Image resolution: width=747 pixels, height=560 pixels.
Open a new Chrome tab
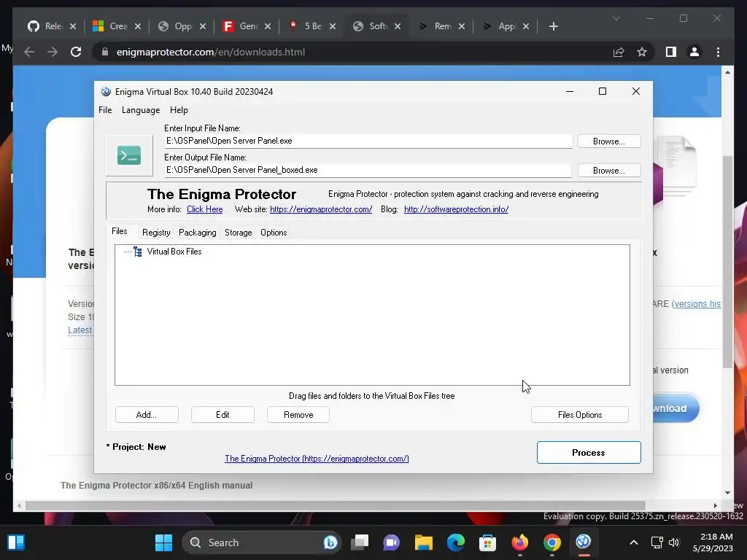click(x=553, y=26)
